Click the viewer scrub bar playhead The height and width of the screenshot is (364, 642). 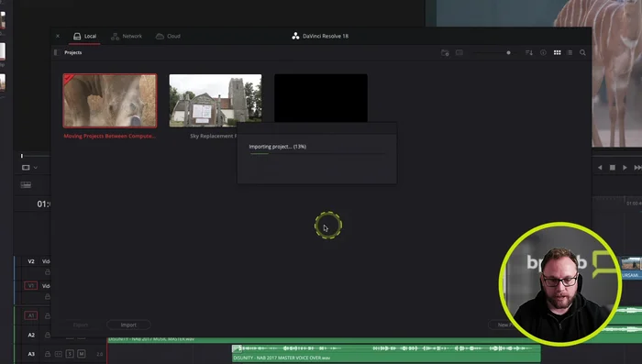[22, 156]
